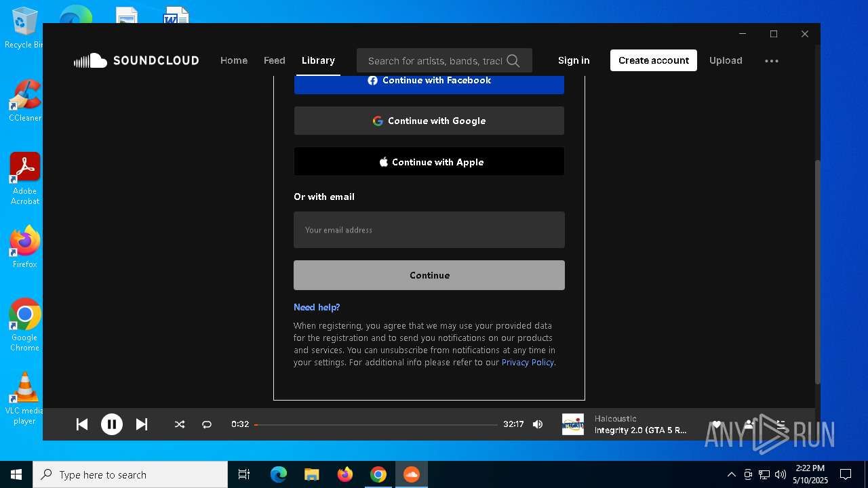Click the elapsed time 0:32

[x=239, y=424]
